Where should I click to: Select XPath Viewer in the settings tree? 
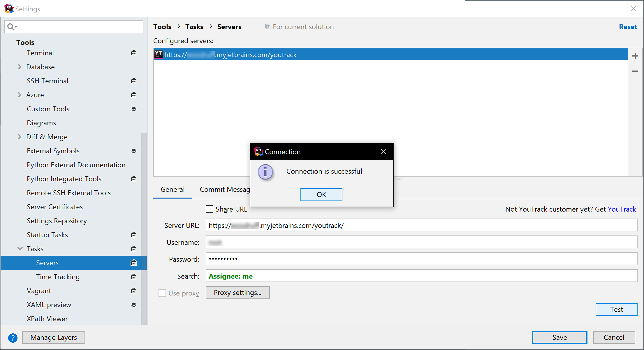47,319
